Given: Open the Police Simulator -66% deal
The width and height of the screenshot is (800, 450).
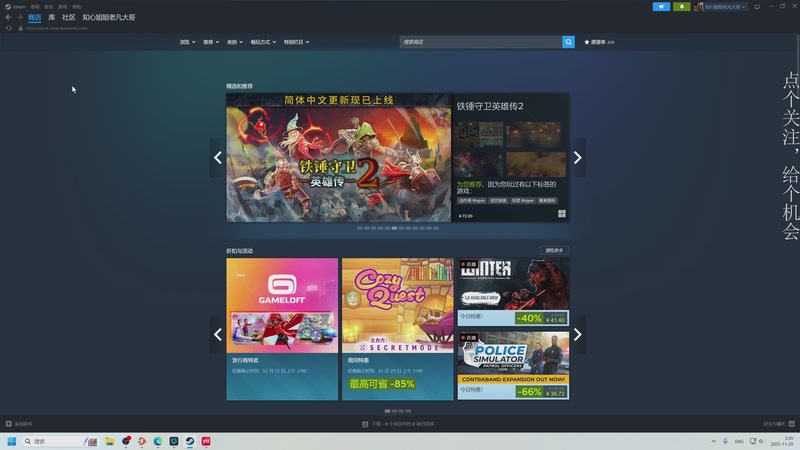Looking at the screenshot, I should [x=513, y=366].
